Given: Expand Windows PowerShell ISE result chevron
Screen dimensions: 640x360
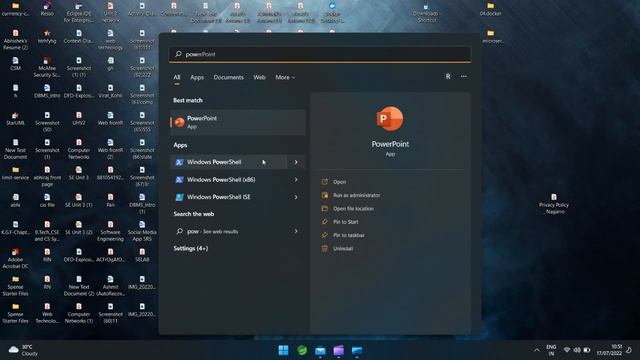Looking at the screenshot, I should [296, 197].
